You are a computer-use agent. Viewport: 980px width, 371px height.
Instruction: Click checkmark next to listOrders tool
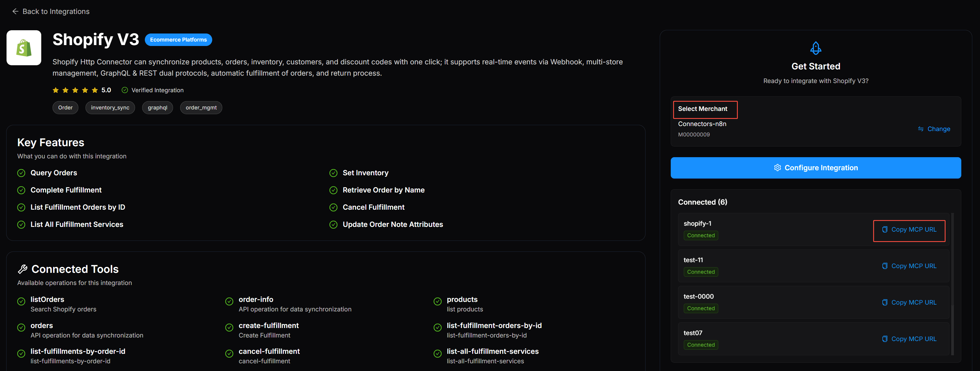(x=21, y=301)
